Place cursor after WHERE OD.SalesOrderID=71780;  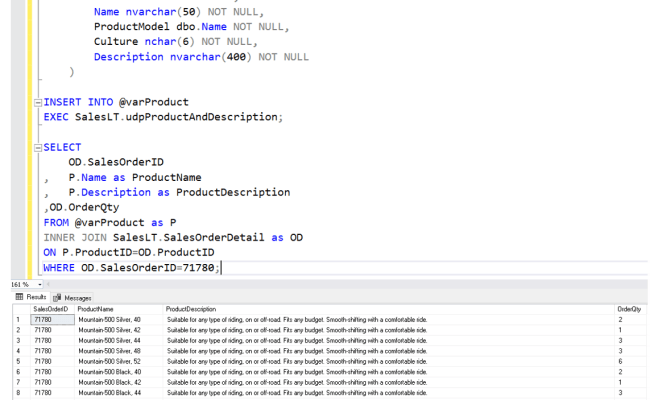(221, 268)
